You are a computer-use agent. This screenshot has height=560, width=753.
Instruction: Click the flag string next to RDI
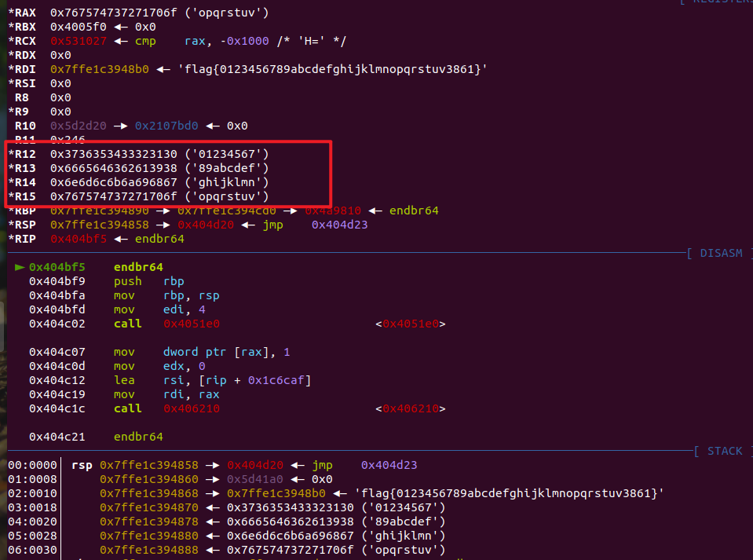332,70
